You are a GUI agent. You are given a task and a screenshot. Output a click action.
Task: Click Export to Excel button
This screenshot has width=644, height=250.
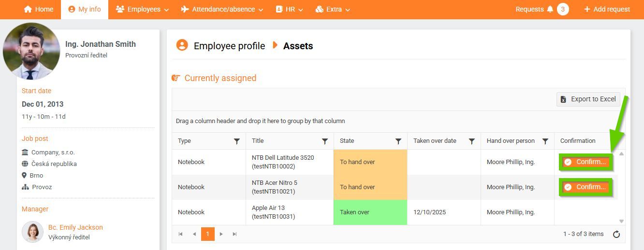(588, 99)
